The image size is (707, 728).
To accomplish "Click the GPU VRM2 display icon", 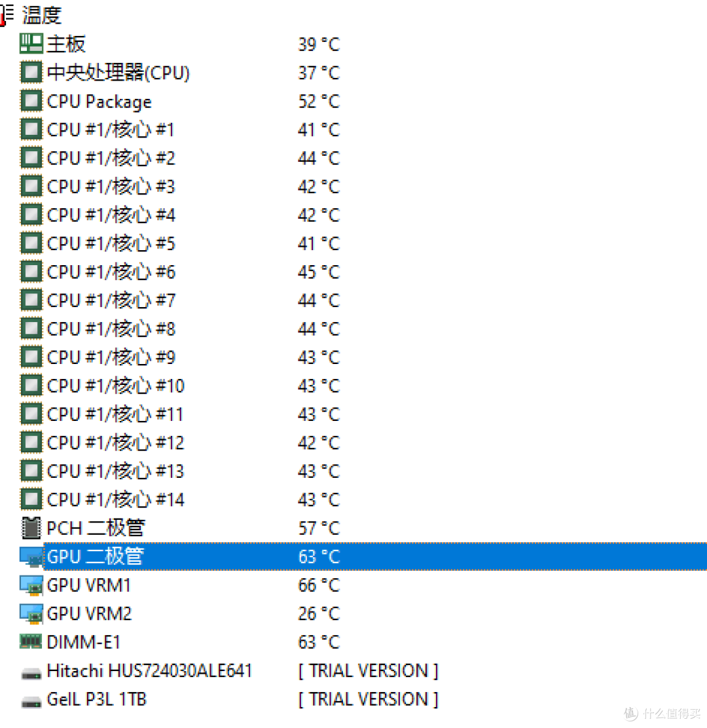I will click(x=31, y=614).
